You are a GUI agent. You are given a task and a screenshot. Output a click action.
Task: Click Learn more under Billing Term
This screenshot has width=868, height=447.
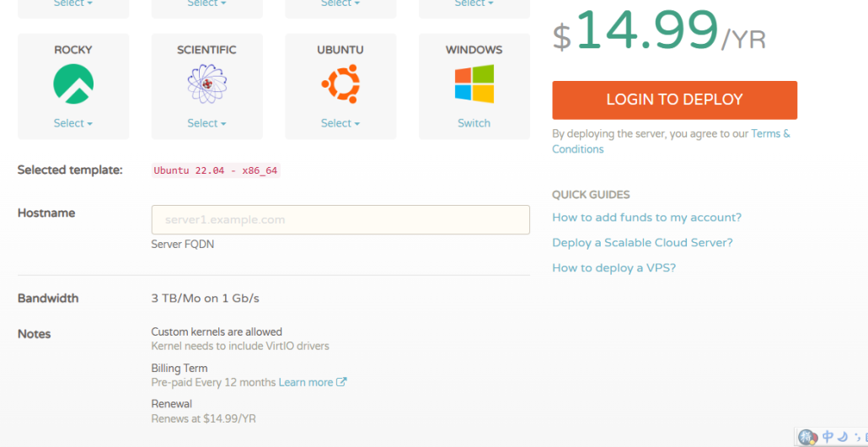pos(306,382)
